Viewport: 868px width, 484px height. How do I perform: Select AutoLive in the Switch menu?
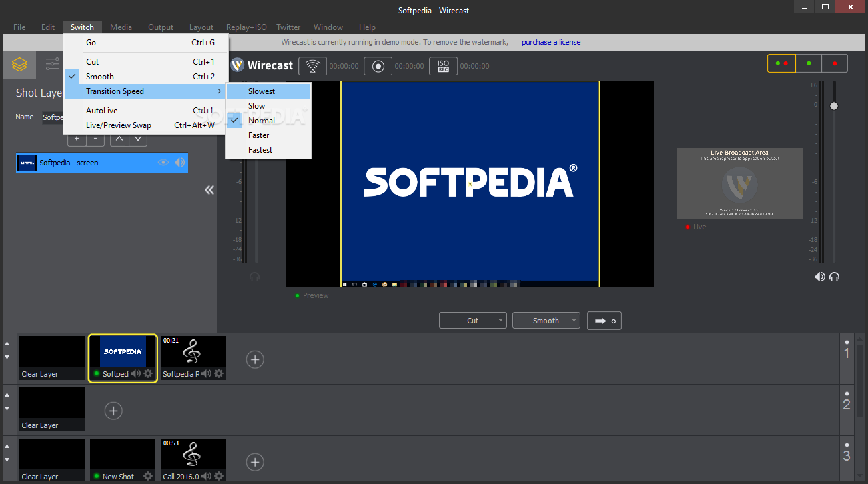[x=146, y=111]
